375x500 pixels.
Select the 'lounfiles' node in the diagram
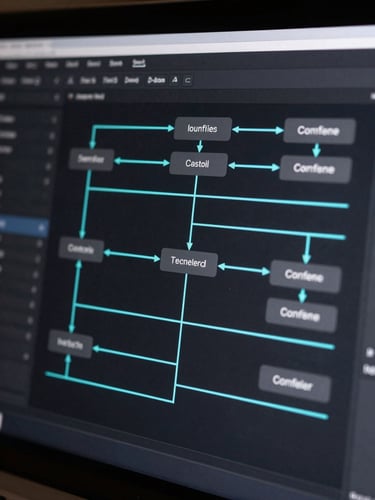(203, 129)
